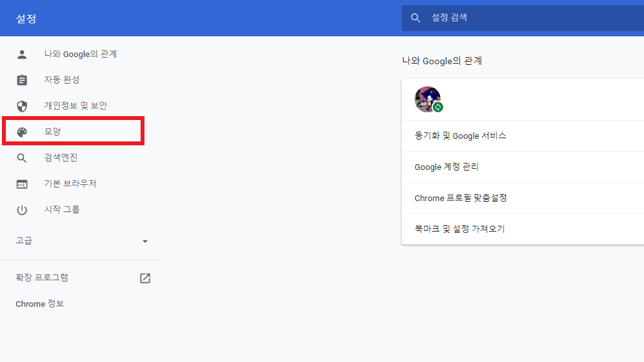Screen dimensions: 644x362
Task: Open the 나와 Google의 관계 sidebar section
Action: [x=80, y=54]
